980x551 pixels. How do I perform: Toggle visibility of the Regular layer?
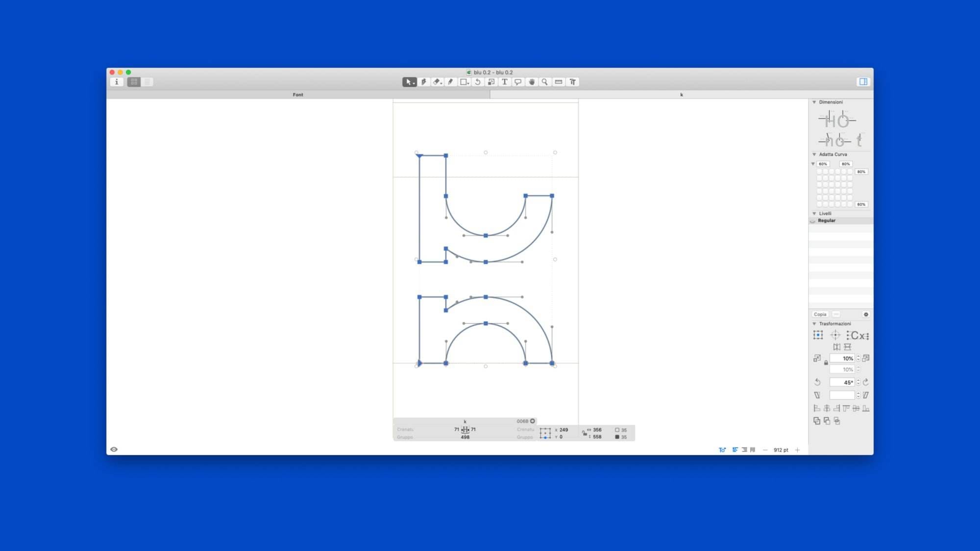click(813, 221)
